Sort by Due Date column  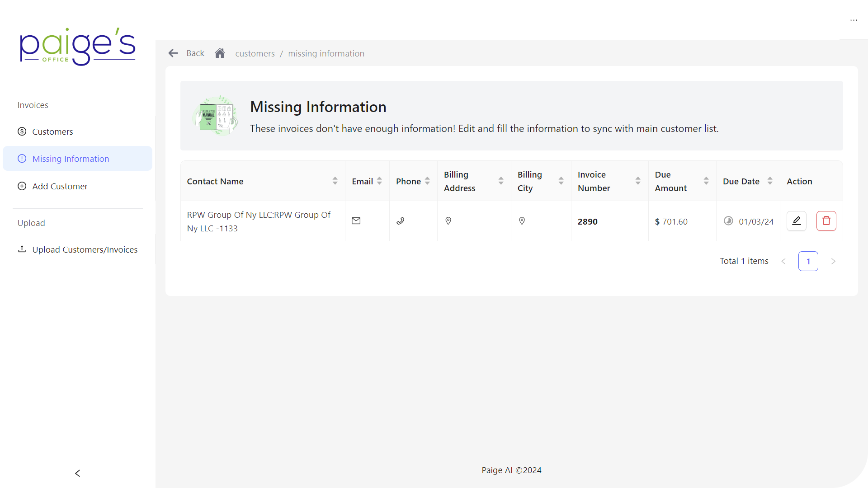770,181
